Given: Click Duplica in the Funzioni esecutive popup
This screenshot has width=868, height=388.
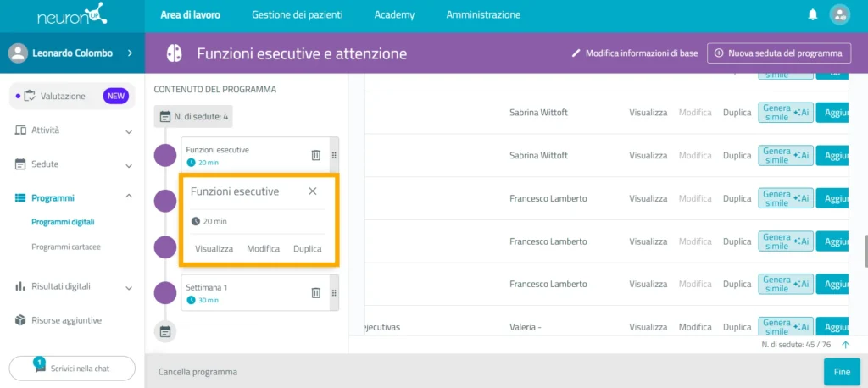Looking at the screenshot, I should pyautogui.click(x=307, y=249).
